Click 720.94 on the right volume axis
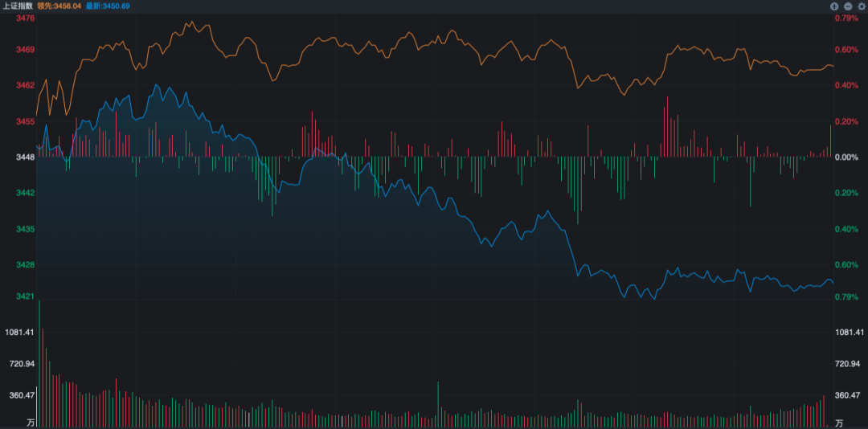Screen dimensions: 868x429 [848, 364]
